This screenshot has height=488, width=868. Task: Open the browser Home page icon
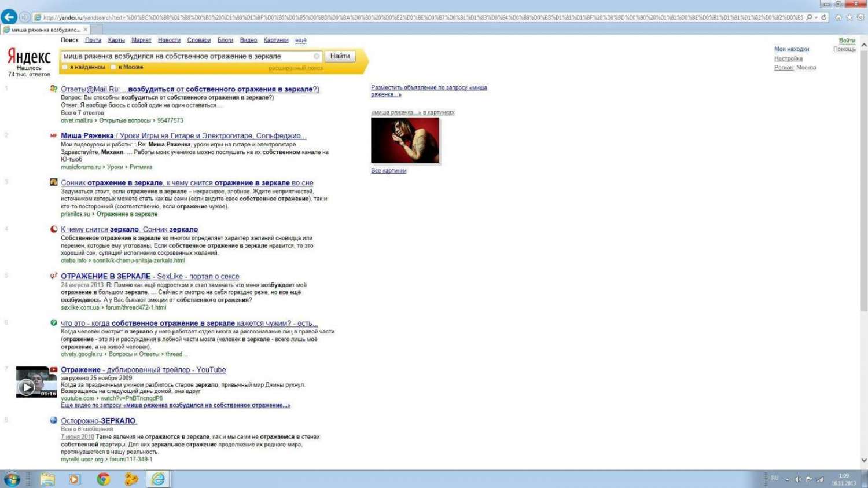tap(838, 17)
